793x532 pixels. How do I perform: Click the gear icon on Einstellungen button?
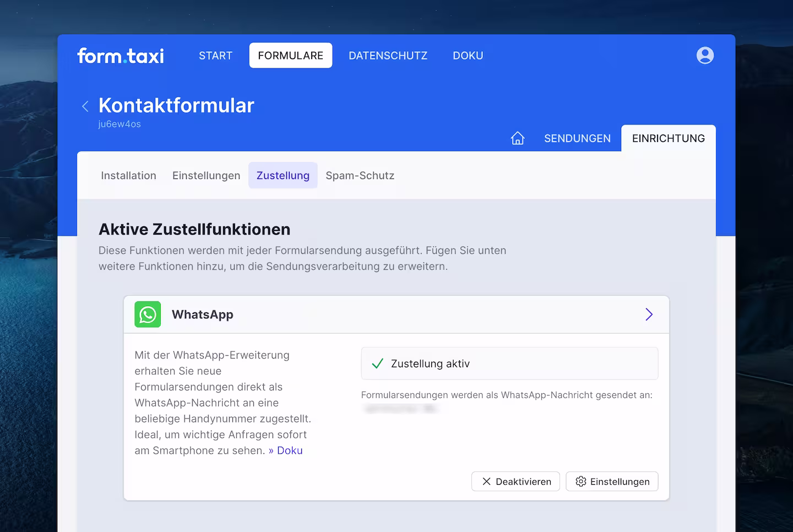[580, 481]
